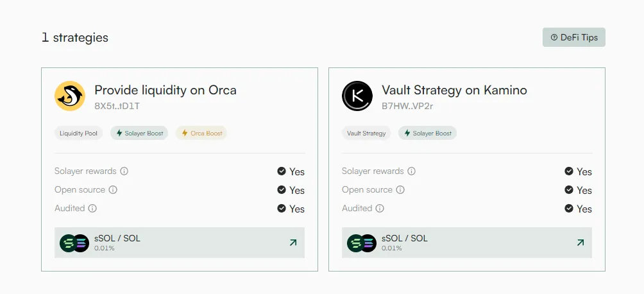Click Solayer Boost badge on Orca card
644x294 pixels.
[x=139, y=134]
